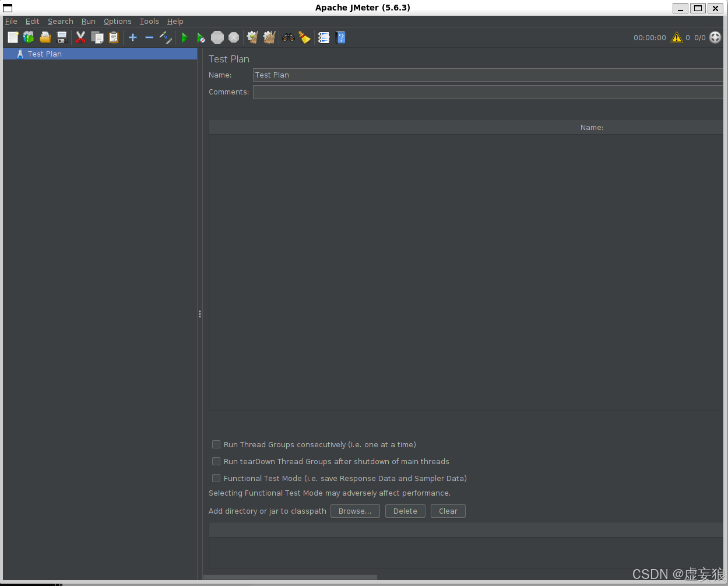Click the Paste clipboard icon

(x=114, y=37)
